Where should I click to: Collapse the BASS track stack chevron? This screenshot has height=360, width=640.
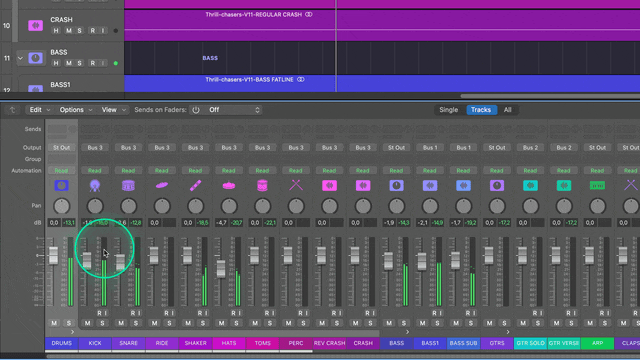click(20, 58)
